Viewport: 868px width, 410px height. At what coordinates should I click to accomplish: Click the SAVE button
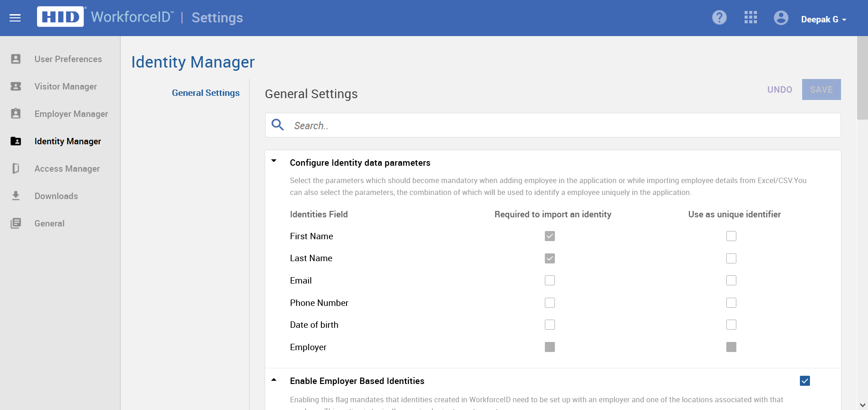pyautogui.click(x=821, y=89)
